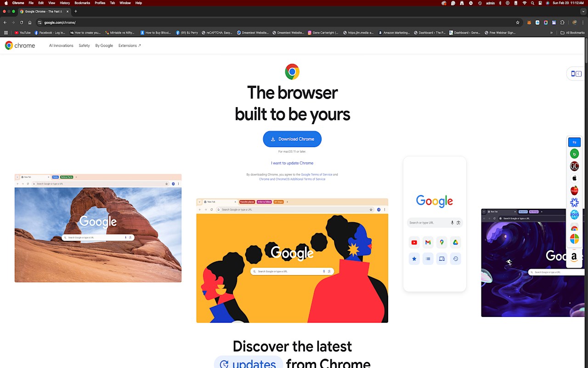
Task: Open the rainbow ring extension icon
Action: pyautogui.click(x=546, y=23)
